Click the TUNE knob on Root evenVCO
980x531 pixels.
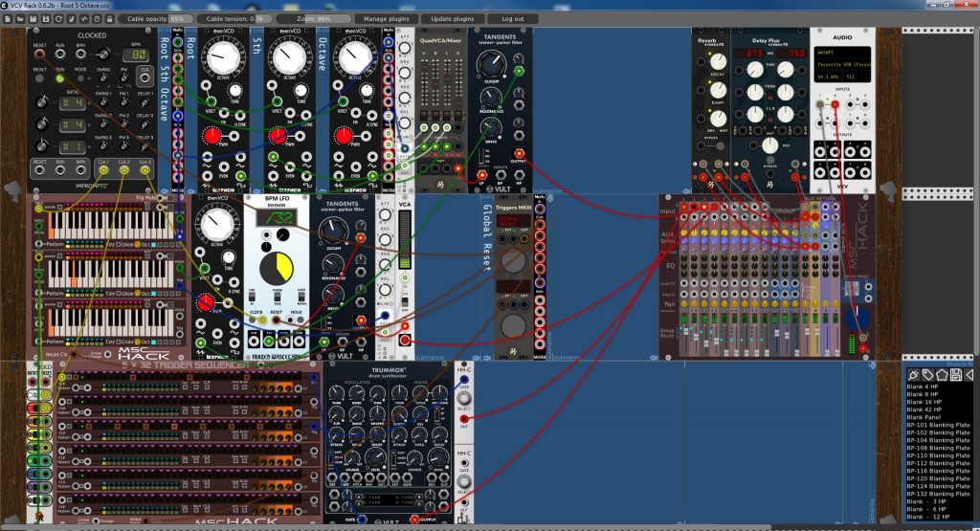235,90
